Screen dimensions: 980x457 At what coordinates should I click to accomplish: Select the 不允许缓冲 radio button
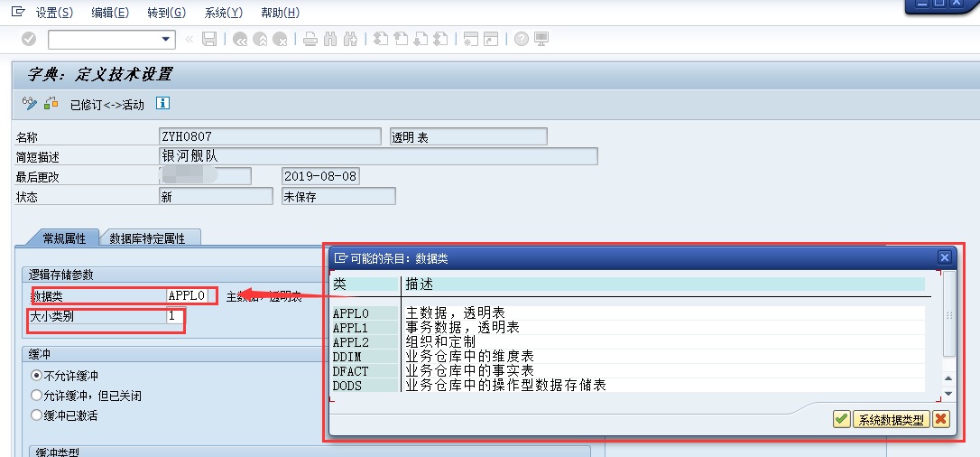(x=36, y=376)
